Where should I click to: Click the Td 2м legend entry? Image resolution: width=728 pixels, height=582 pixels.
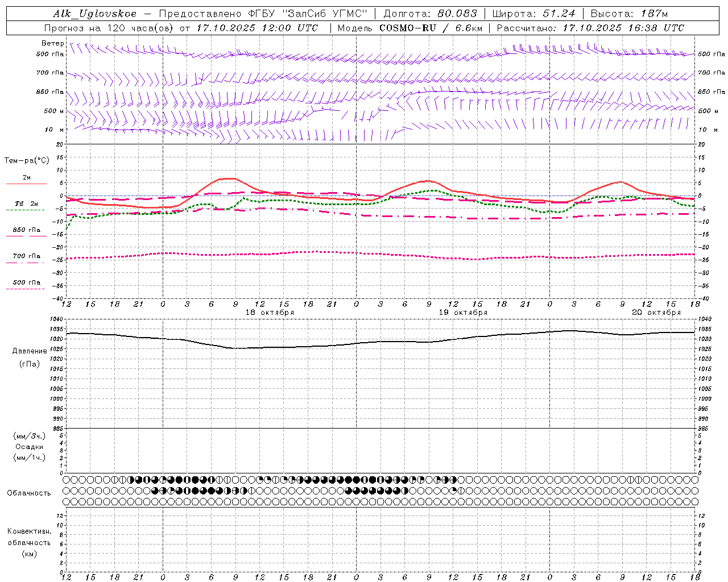coord(26,203)
